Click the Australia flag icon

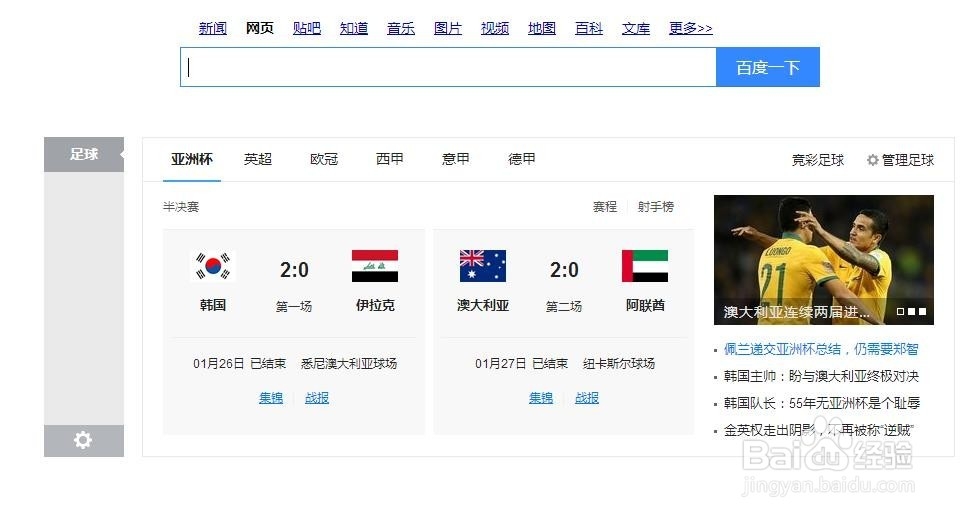pos(483,266)
